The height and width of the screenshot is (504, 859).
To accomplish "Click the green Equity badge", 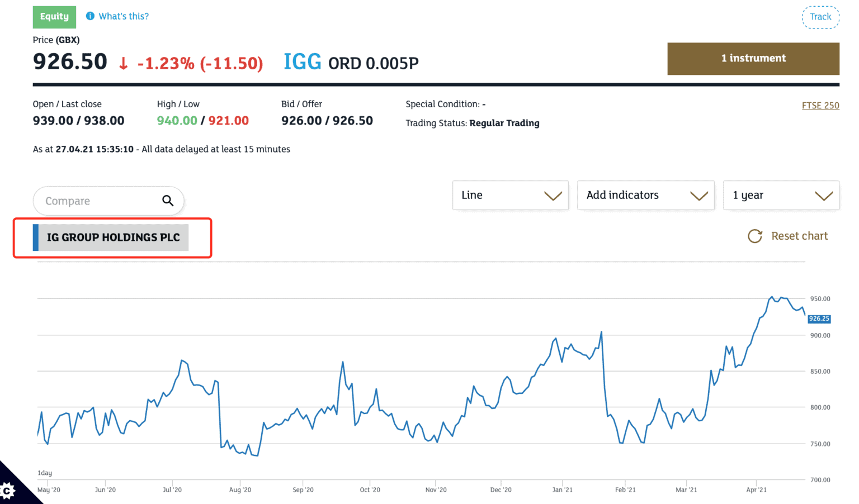I will pyautogui.click(x=54, y=17).
